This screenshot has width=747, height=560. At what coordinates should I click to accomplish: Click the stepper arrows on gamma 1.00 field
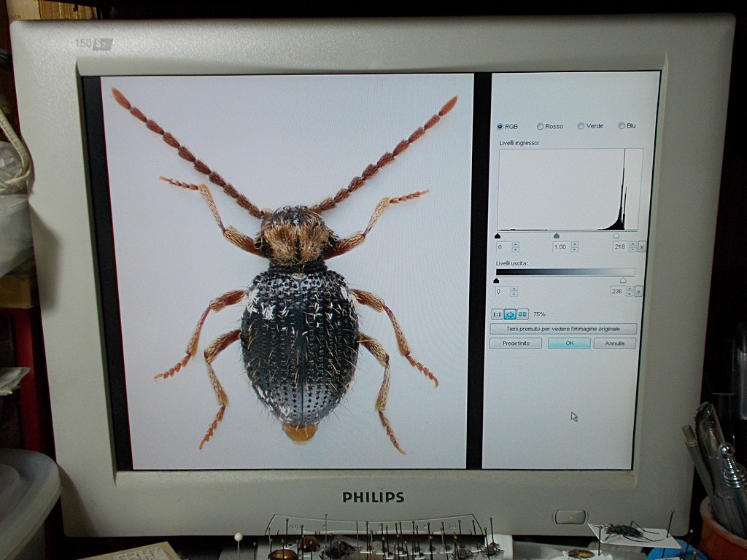coord(575,246)
